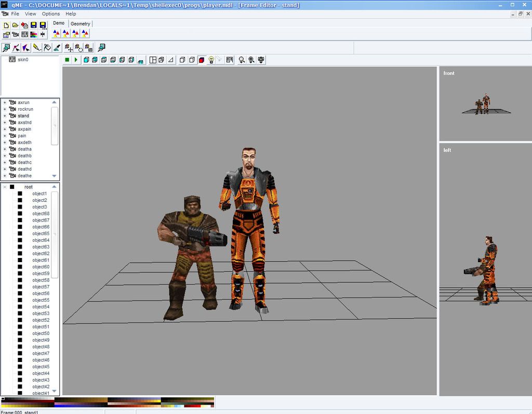Select the scale object tool
Viewport: 532px width, 414px height.
[x=88, y=48]
